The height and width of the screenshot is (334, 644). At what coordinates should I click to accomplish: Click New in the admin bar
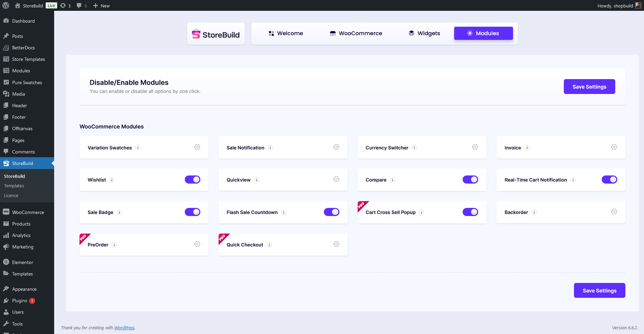(x=102, y=6)
